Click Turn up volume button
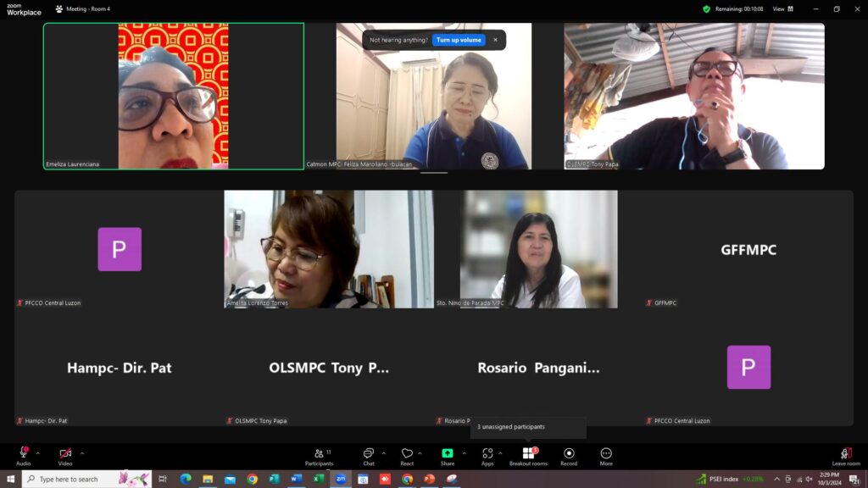868x488 pixels. coord(459,40)
